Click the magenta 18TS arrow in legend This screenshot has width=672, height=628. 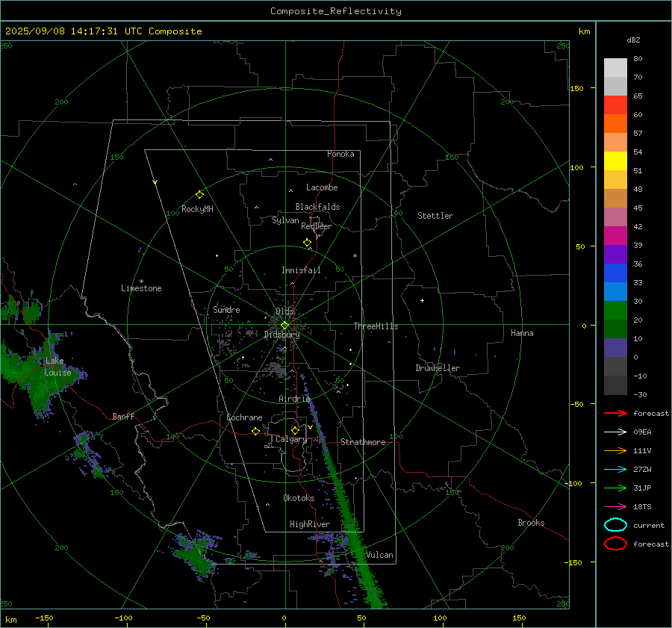(616, 507)
